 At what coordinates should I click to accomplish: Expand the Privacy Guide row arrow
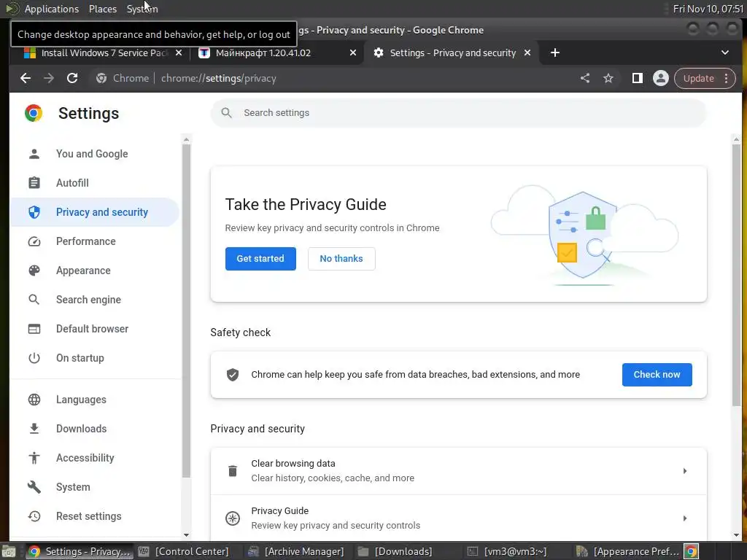684,518
